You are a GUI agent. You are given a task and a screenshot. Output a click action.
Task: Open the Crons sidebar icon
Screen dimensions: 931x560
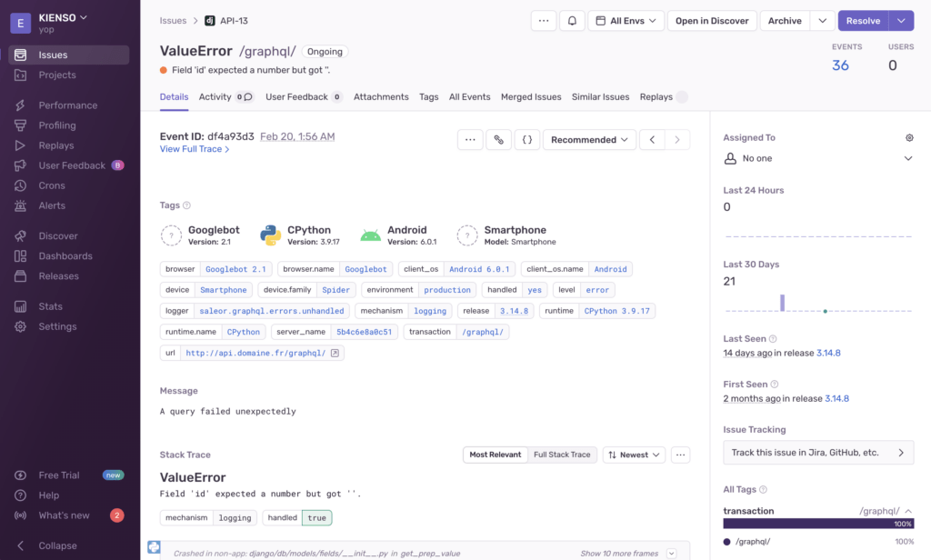pos(20,185)
